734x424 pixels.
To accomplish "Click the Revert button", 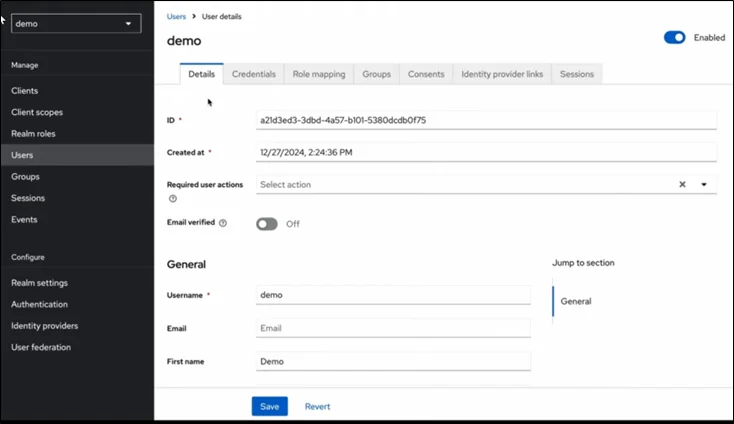I will coord(317,406).
